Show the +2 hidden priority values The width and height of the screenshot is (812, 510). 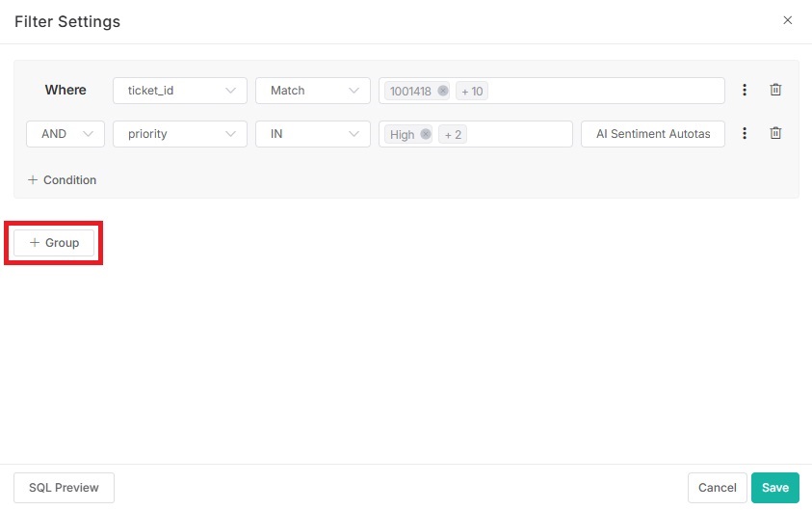point(453,135)
